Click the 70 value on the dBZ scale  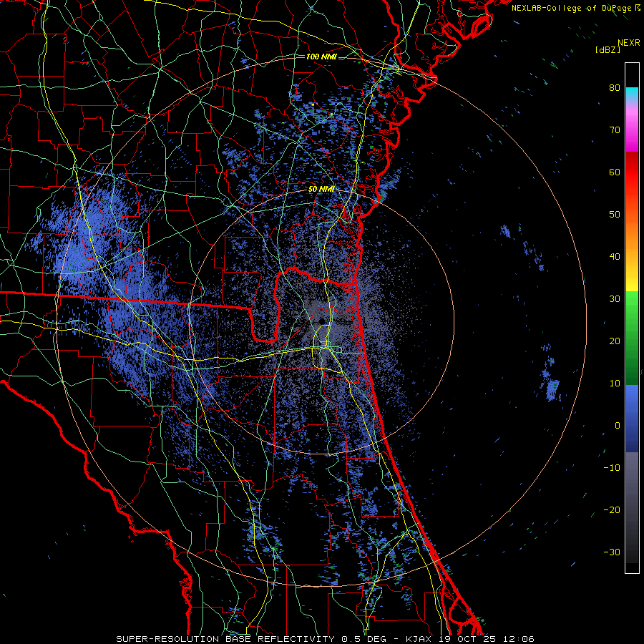click(615, 130)
